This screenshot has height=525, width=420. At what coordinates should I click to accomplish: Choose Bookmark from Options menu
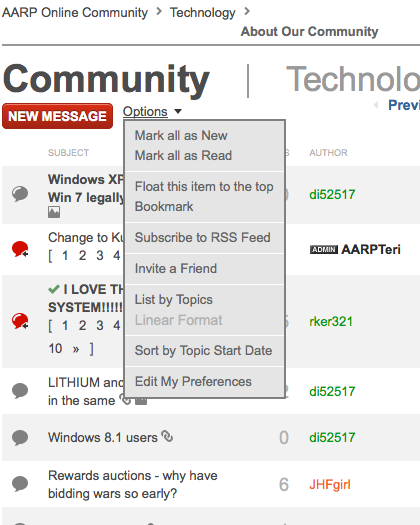coord(164,207)
